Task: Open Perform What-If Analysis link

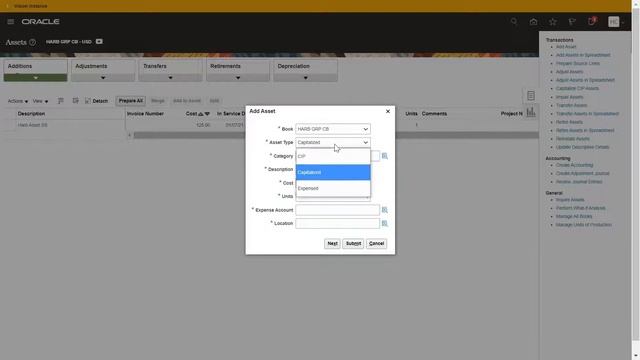Action: point(580,208)
